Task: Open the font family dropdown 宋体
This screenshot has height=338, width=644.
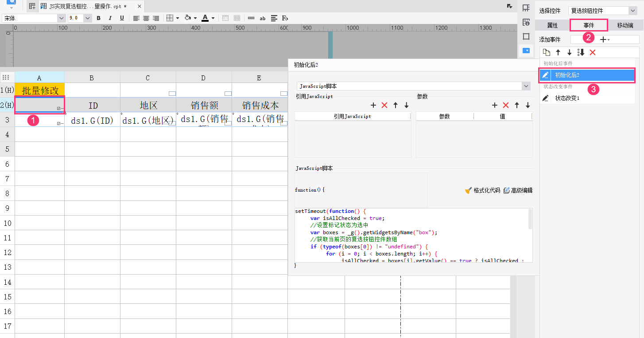Action: (x=61, y=18)
